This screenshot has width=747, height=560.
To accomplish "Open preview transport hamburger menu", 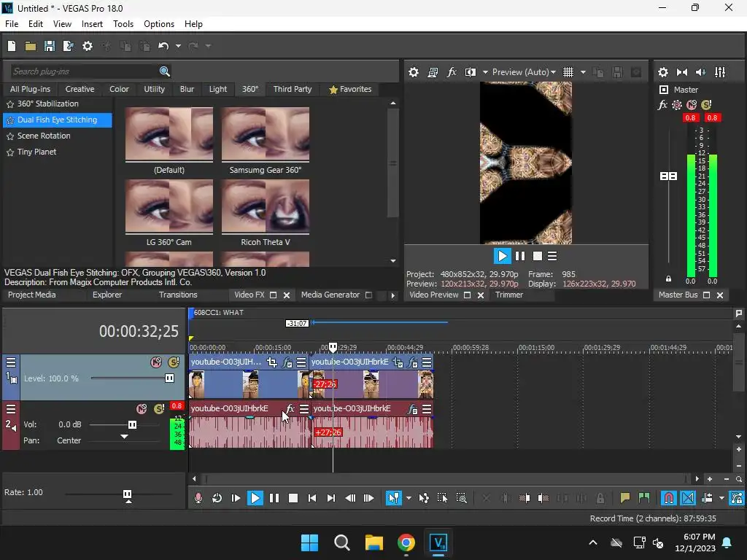I will [552, 256].
